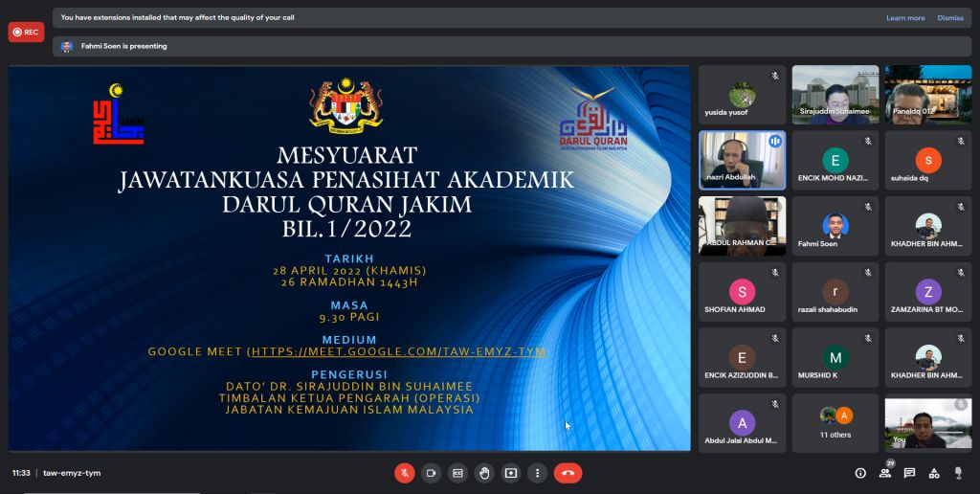Viewport: 980px width, 494px height.
Task: Click the speaking indicator on nazri Abdullah
Action: point(775,142)
